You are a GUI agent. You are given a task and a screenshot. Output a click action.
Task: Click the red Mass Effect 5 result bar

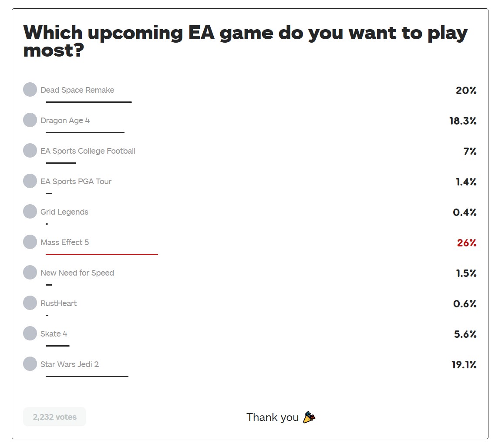pyautogui.click(x=102, y=254)
